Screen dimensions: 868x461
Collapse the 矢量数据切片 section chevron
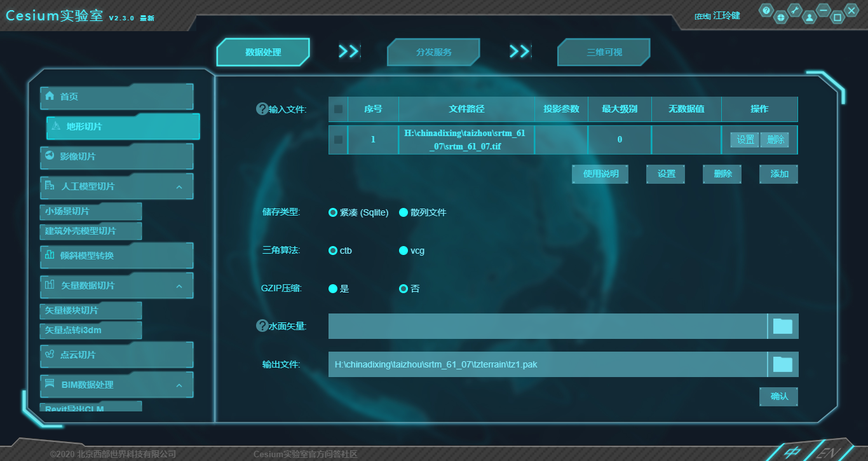click(179, 286)
